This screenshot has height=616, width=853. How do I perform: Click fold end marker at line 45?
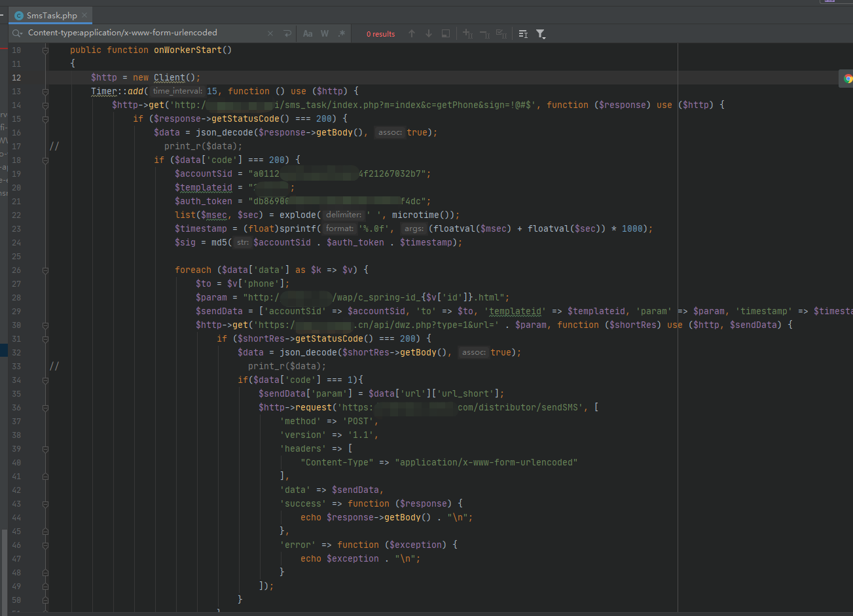pos(45,531)
